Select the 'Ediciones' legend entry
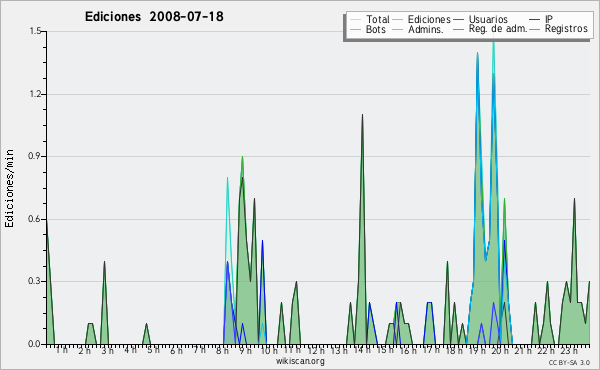The height and width of the screenshot is (370, 600). point(429,19)
